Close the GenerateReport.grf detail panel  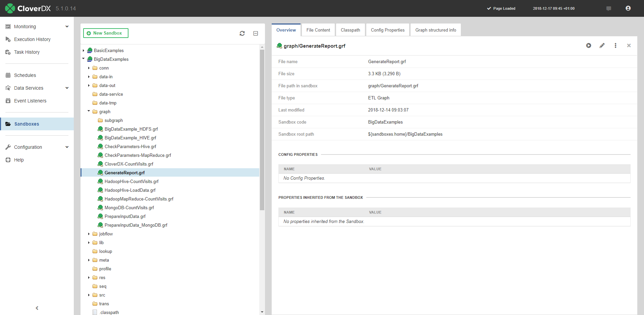(x=629, y=46)
